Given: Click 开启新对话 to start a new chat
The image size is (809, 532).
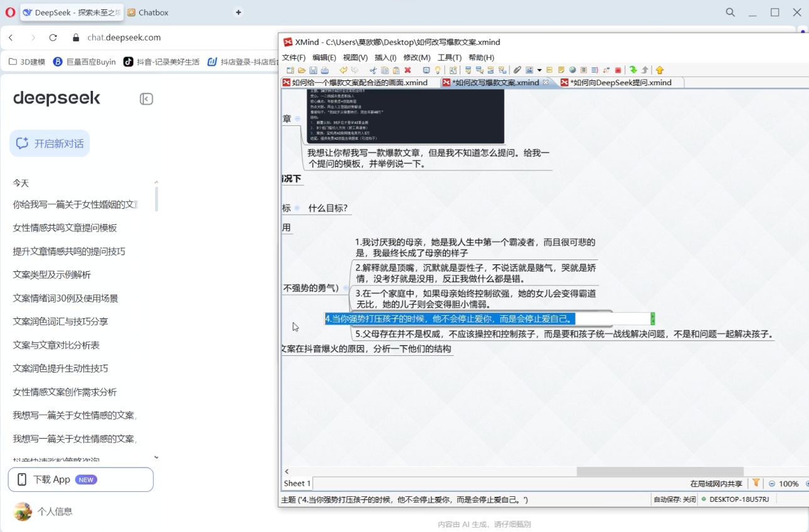Looking at the screenshot, I should click(50, 143).
